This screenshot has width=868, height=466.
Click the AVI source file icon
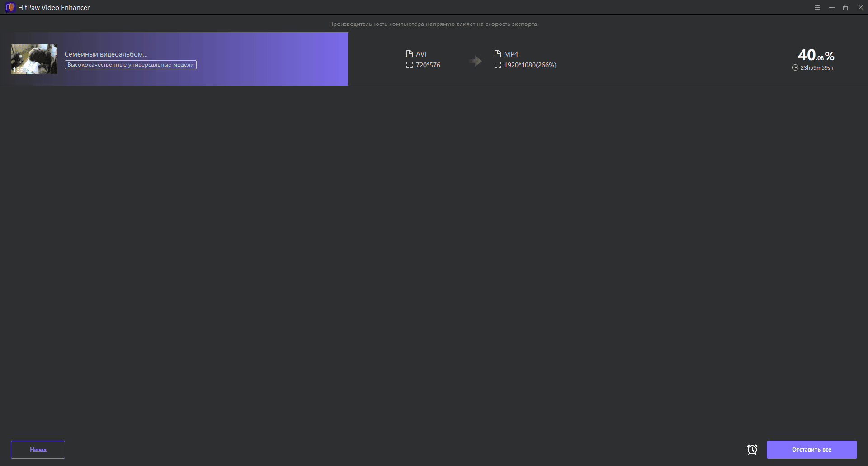point(410,54)
